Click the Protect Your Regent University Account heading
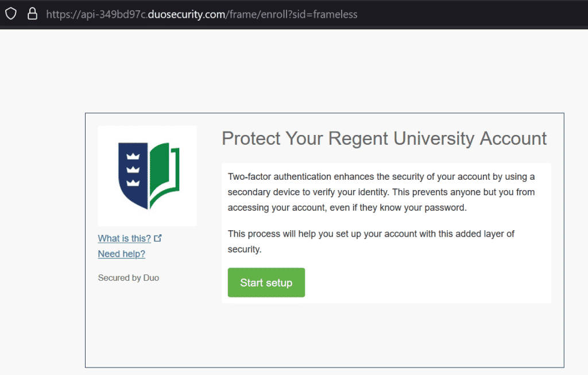Screen dimensions: 588x375 (384, 138)
